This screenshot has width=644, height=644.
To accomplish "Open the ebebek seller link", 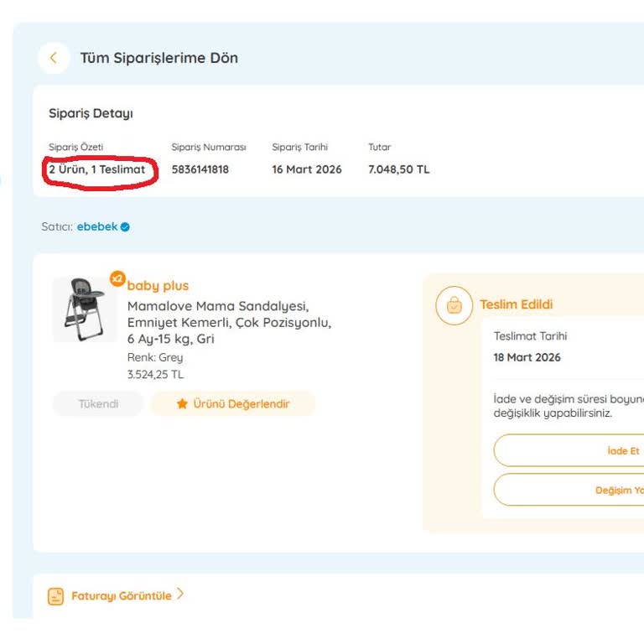I will click(97, 226).
